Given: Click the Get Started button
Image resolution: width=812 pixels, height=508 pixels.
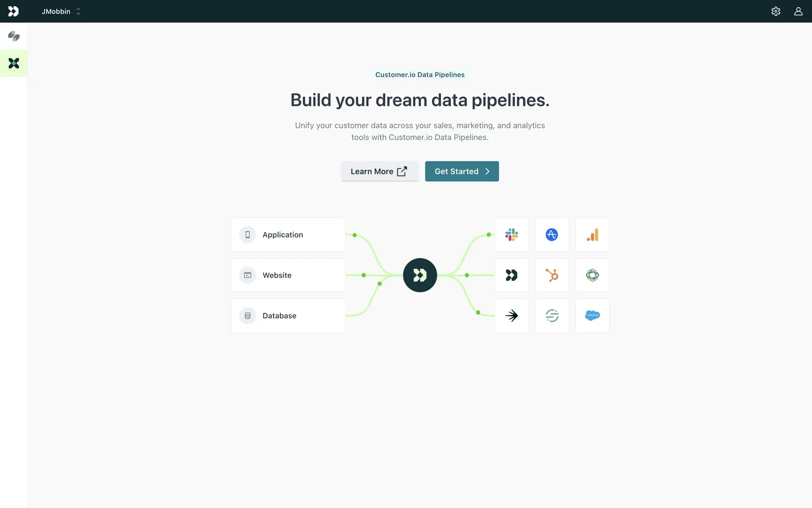Looking at the screenshot, I should pyautogui.click(x=462, y=171).
